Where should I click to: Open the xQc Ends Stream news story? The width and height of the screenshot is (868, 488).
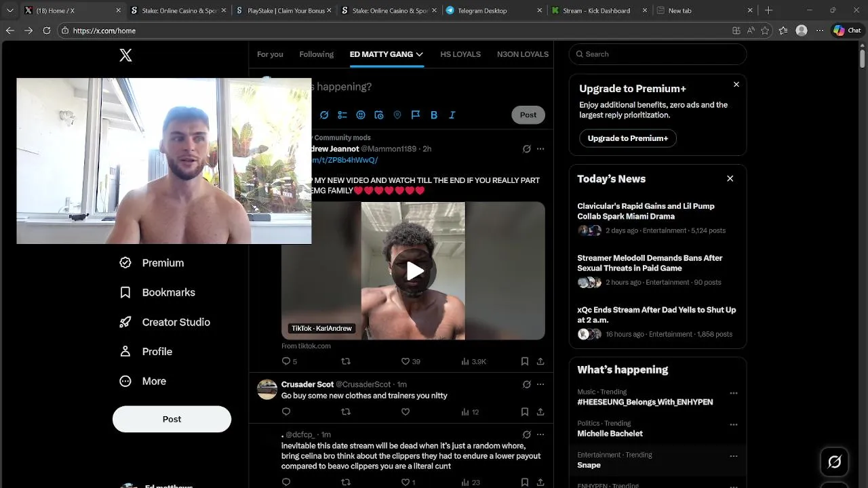coord(656,314)
